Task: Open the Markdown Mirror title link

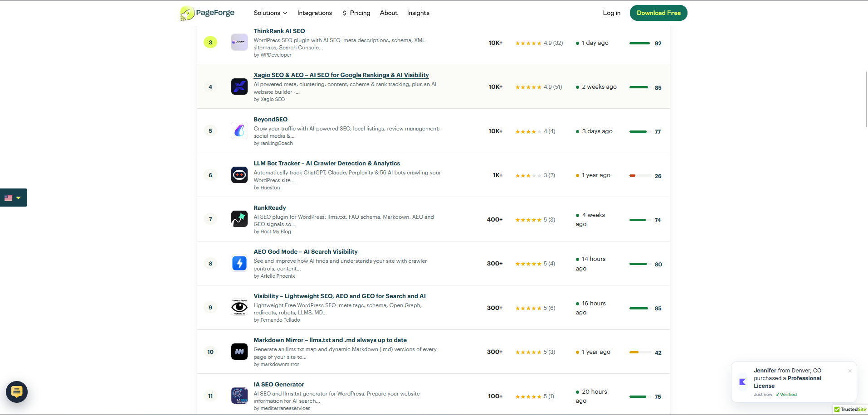Action: click(330, 340)
